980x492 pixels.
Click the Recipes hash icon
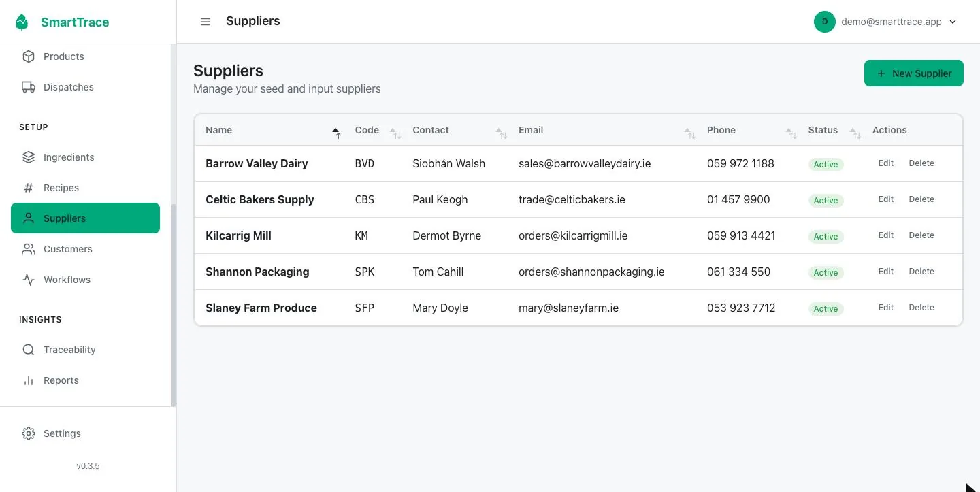tap(29, 188)
